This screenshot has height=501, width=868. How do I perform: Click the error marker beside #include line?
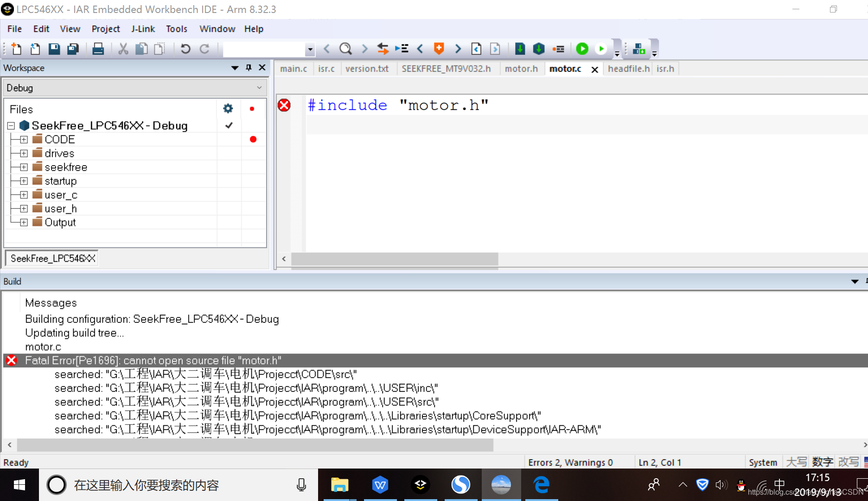(x=284, y=105)
